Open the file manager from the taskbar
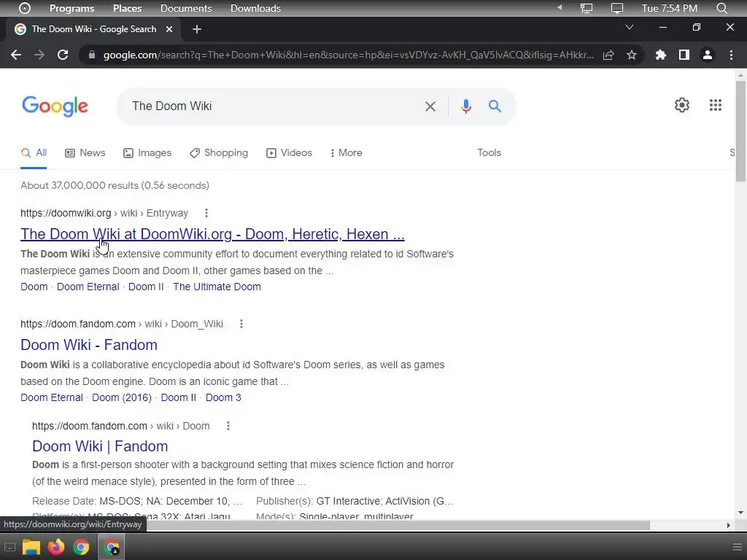The image size is (747, 560). click(x=31, y=547)
